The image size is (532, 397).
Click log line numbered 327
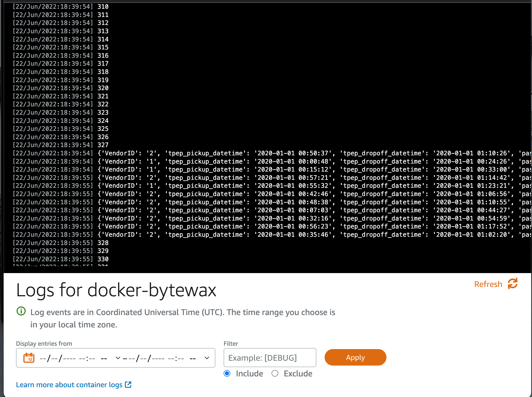coord(103,145)
